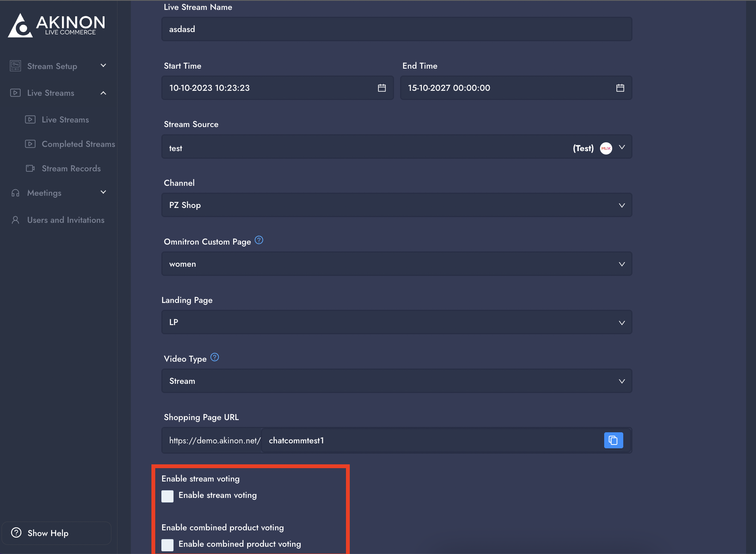Collapse the Live Streams sidebar section
This screenshot has width=756, height=554.
coord(103,93)
